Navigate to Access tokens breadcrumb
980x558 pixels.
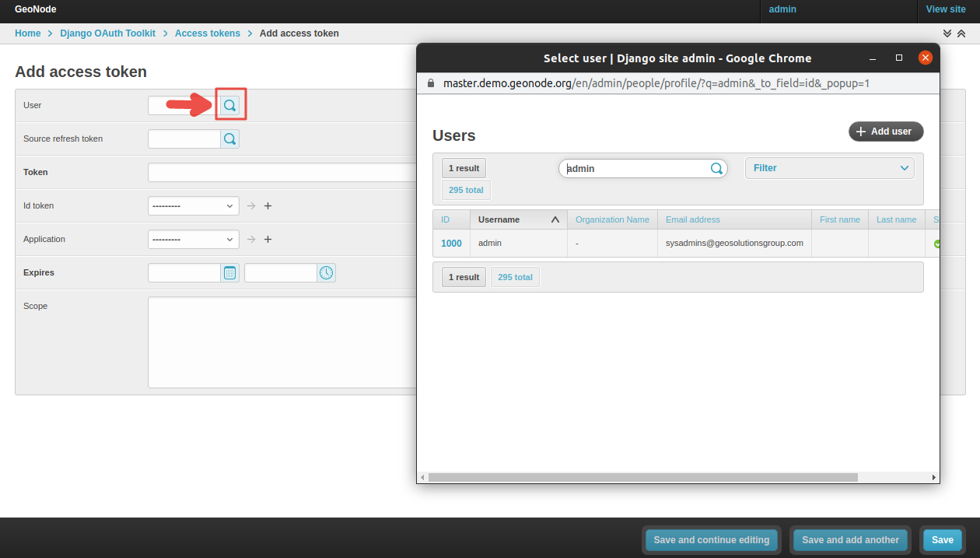coord(207,33)
